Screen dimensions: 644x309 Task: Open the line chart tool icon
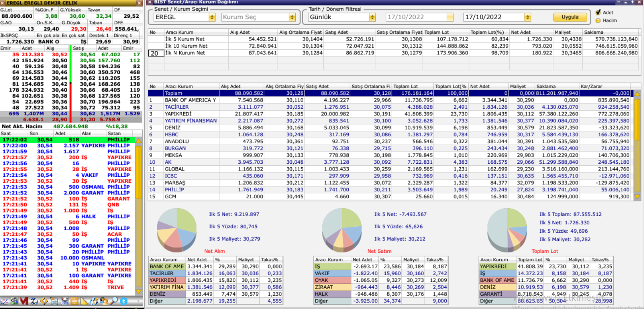point(4,301)
